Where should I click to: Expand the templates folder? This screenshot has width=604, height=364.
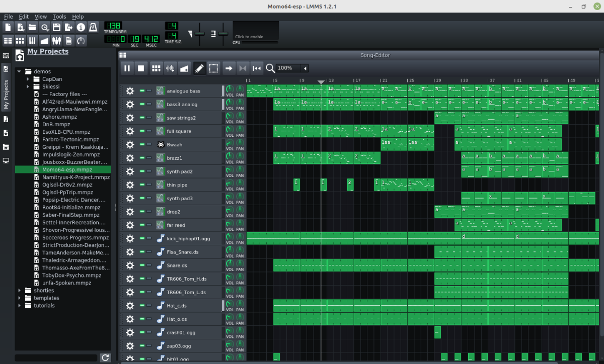point(20,298)
